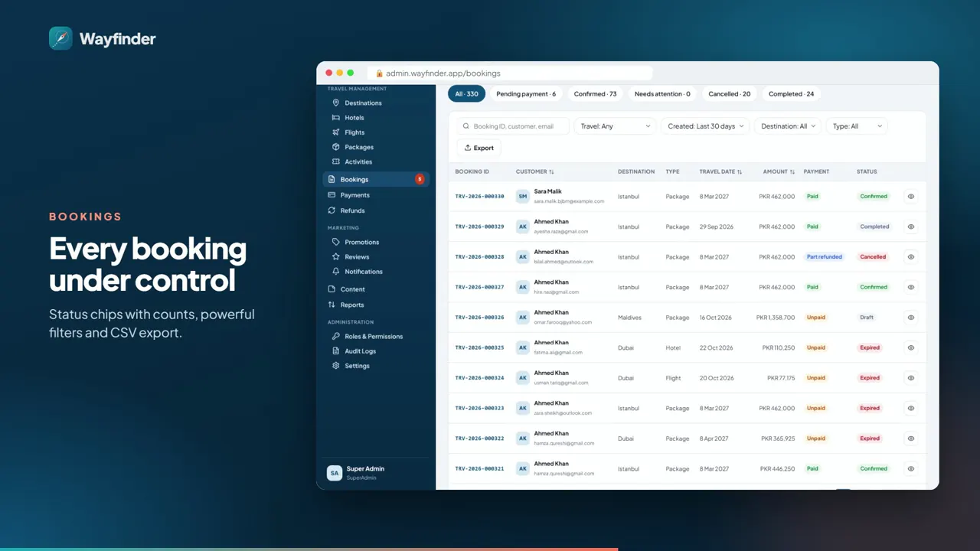This screenshot has height=551, width=980.
Task: Open the Destination: All dropdown
Action: (788, 126)
